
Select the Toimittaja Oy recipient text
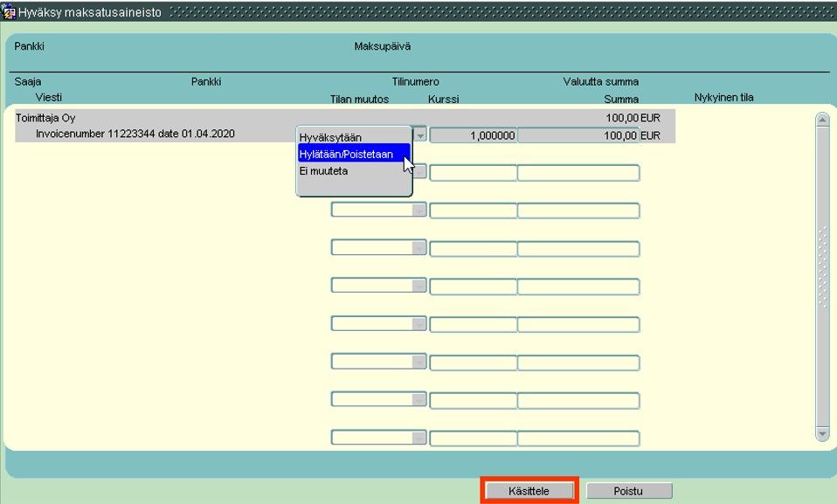(45, 118)
